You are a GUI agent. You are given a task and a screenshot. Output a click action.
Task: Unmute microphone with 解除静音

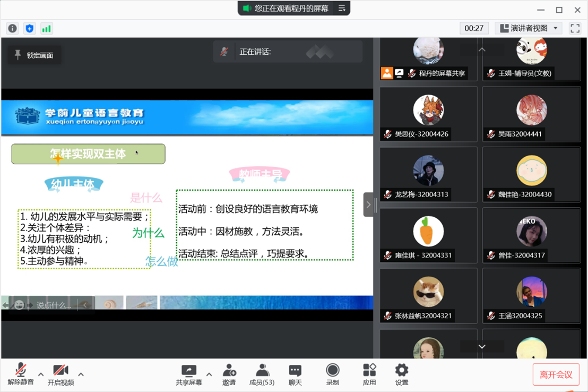[x=21, y=374]
